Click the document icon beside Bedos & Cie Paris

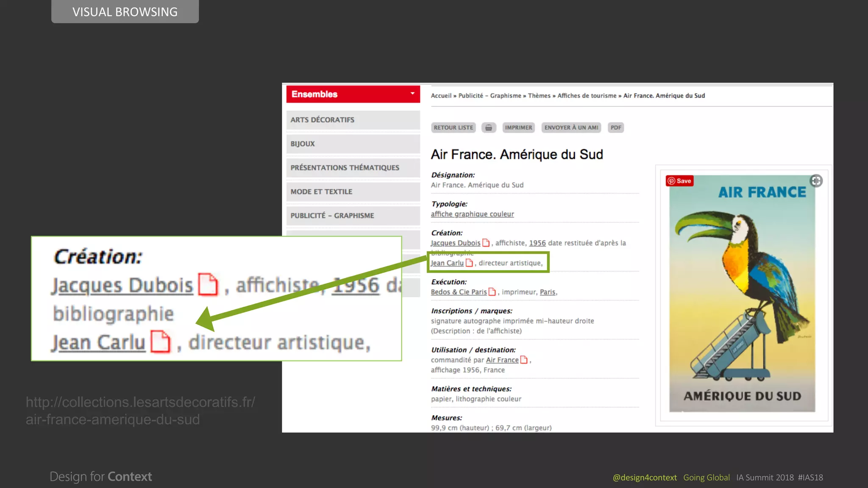tap(492, 292)
